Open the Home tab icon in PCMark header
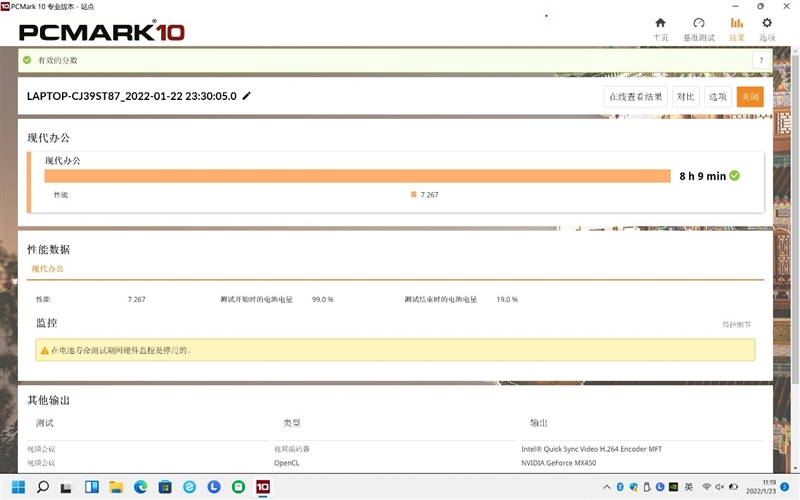Screen dimensions: 800x500 (x=660, y=23)
